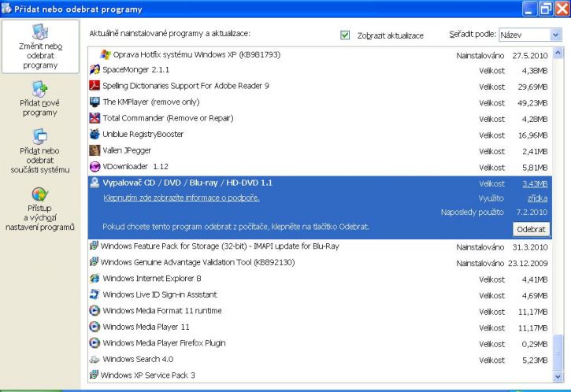Open Přístup a výchozí nastavení programů
This screenshot has width=571, height=392.
pyautogui.click(x=39, y=209)
